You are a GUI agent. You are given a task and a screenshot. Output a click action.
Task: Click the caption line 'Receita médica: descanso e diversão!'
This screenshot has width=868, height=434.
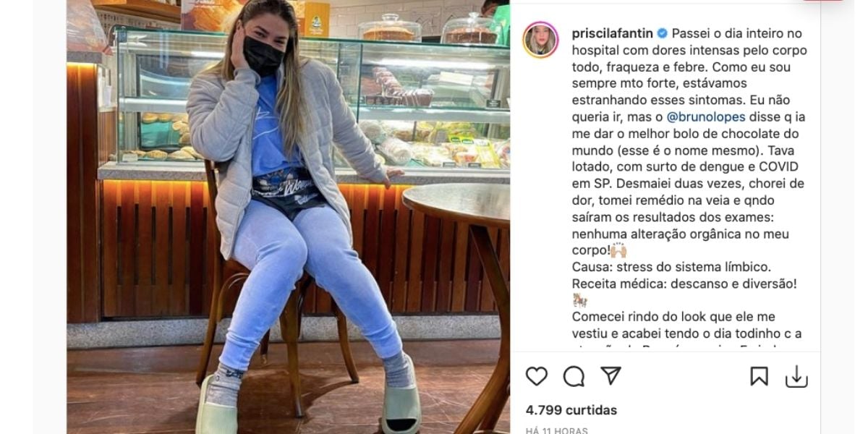click(x=684, y=284)
